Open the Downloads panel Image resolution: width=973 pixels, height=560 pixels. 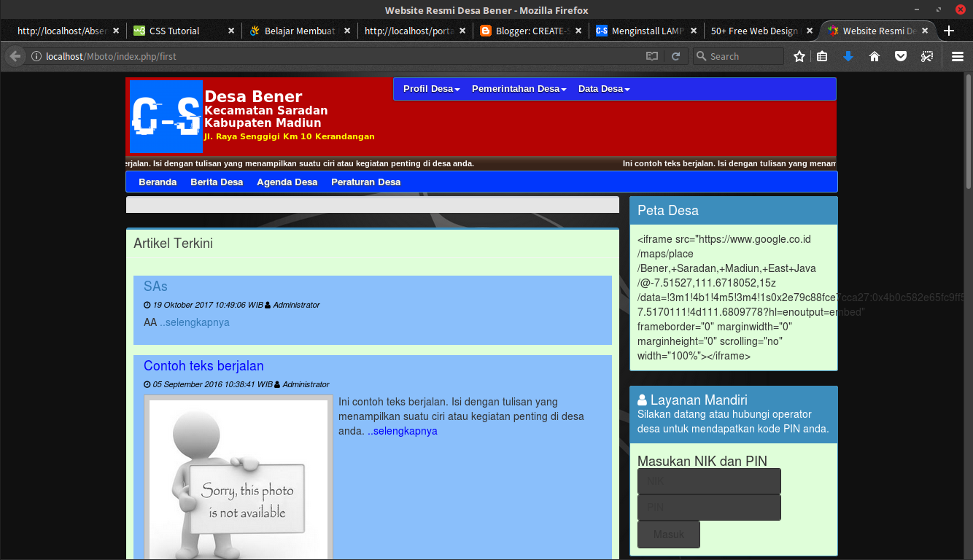(x=848, y=55)
